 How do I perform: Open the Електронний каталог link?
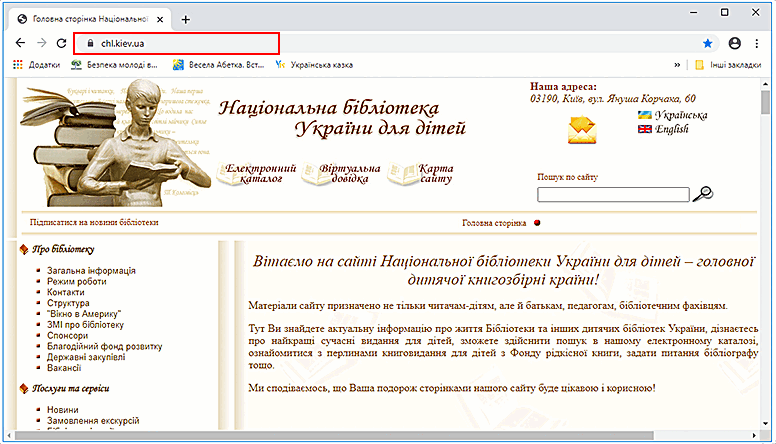point(256,173)
